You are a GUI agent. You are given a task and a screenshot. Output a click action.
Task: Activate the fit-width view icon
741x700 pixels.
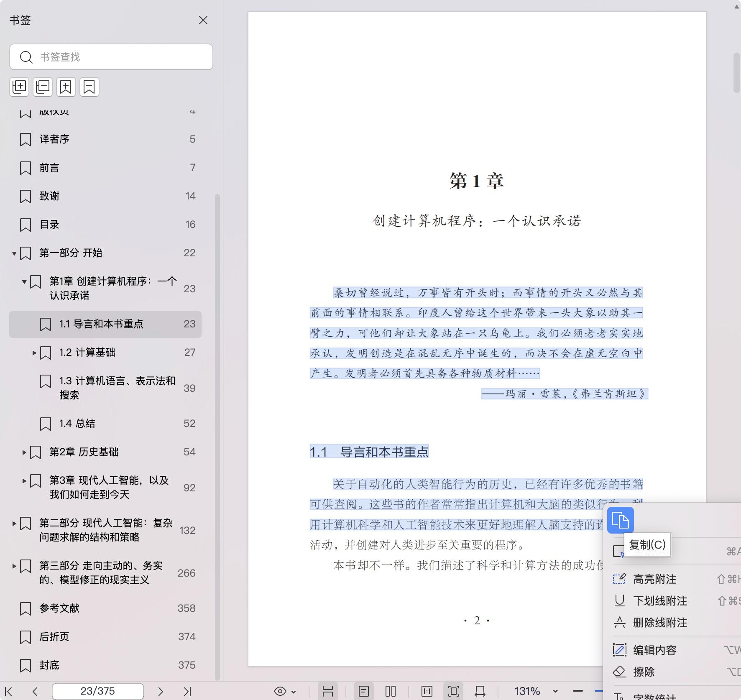(x=480, y=691)
